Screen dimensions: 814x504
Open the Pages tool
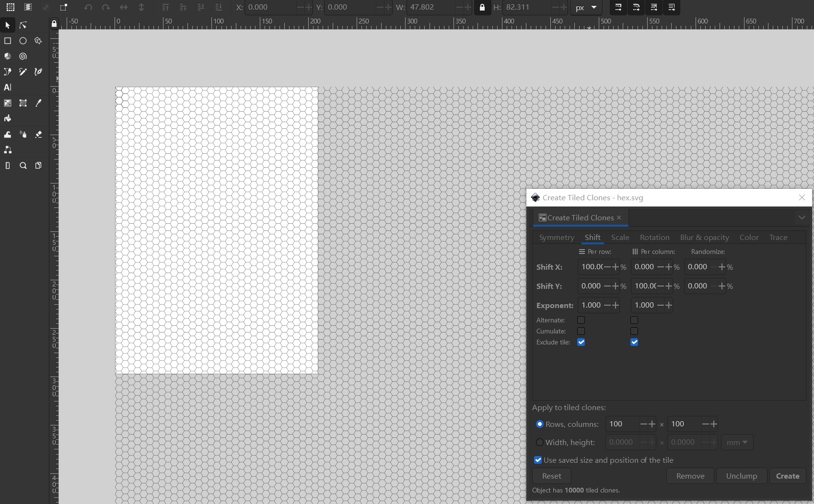[x=38, y=166]
